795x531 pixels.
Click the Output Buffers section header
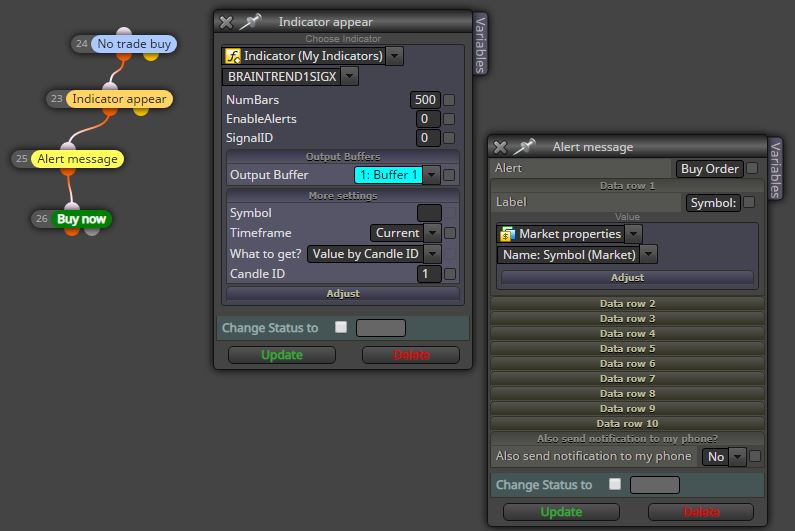(x=343, y=157)
